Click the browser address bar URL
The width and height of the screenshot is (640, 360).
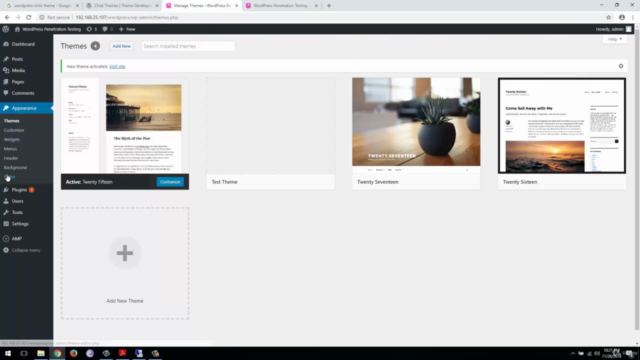[x=127, y=18]
